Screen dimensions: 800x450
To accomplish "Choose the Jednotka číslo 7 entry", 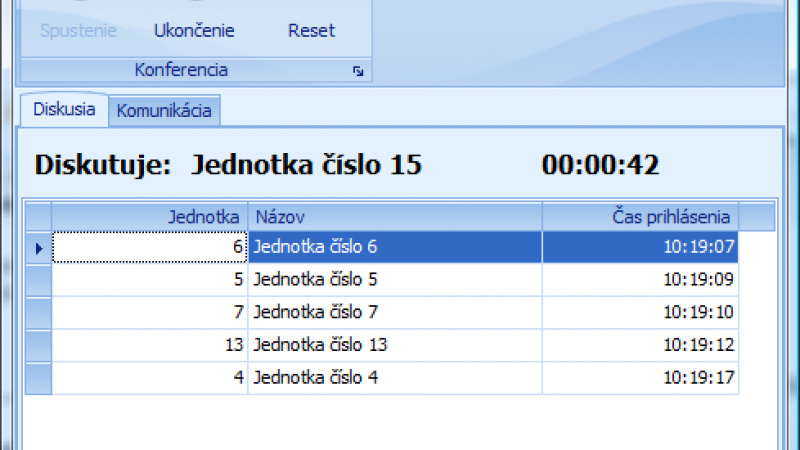I will 394,312.
